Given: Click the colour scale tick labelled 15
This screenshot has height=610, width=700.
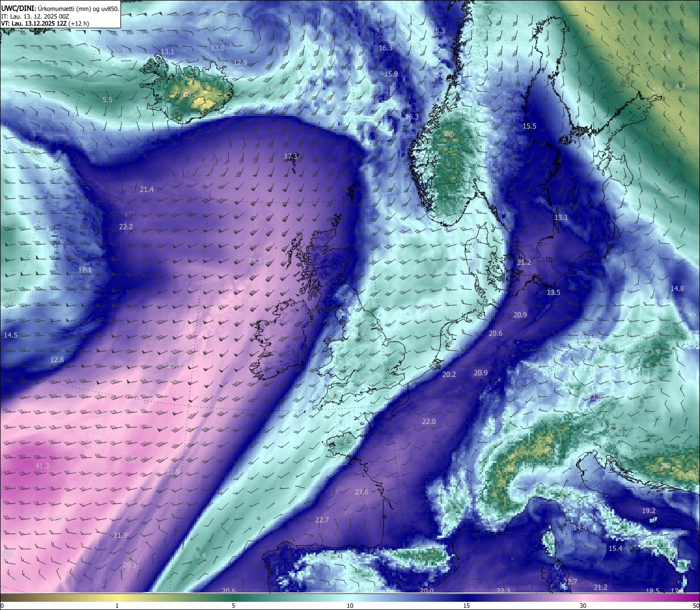Looking at the screenshot, I should (x=466, y=606).
